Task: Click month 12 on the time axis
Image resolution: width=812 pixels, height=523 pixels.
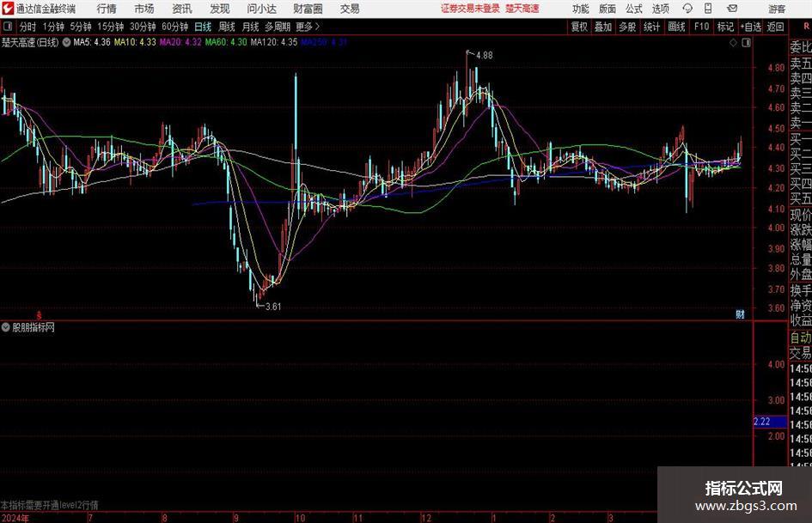Action: (425, 518)
